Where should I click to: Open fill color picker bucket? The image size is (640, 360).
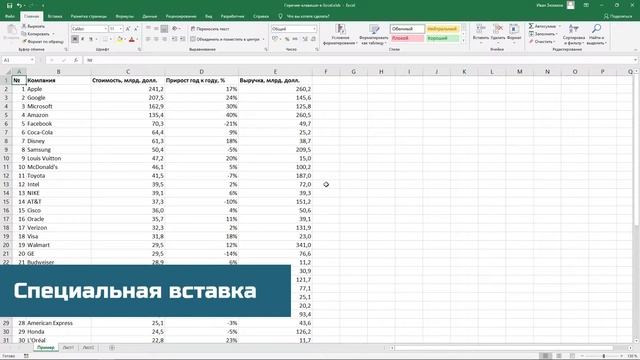[119, 39]
